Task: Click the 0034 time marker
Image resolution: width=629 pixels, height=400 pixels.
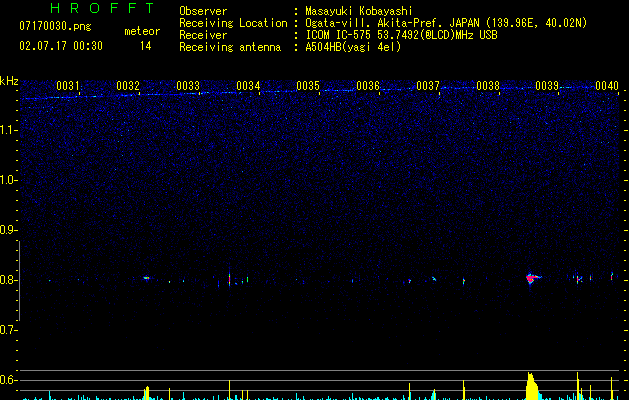Action: point(248,86)
